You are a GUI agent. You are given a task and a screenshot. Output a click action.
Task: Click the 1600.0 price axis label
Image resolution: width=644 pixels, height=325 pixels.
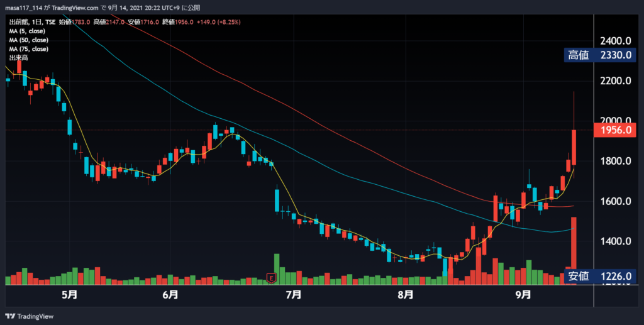[x=615, y=201]
